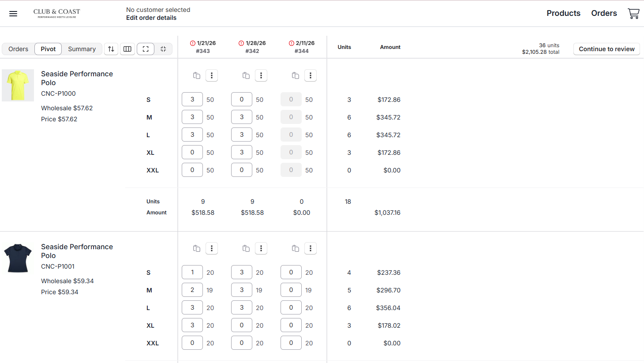The height and width of the screenshot is (363, 644).
Task: Click the columns layout icon
Action: pos(127,49)
